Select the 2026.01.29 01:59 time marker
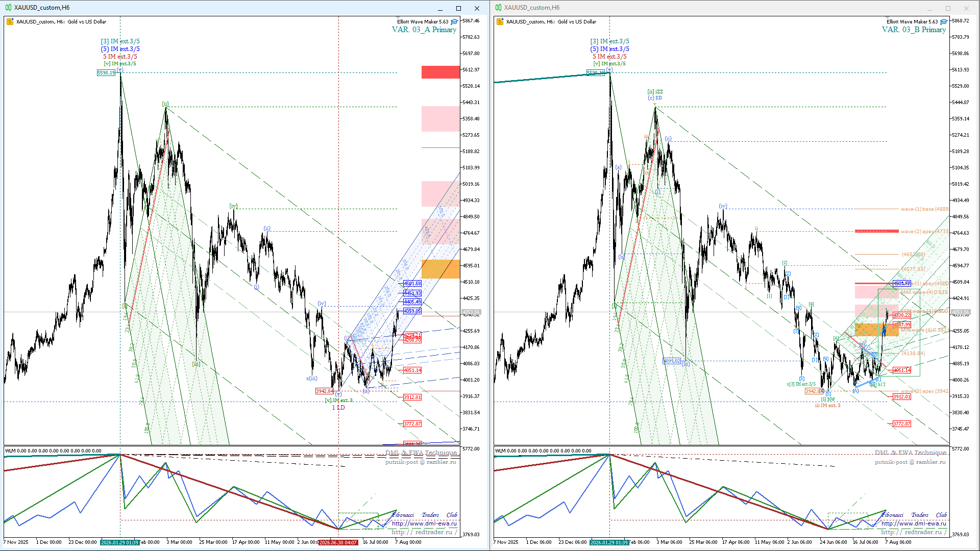980x551 pixels. (x=609, y=542)
